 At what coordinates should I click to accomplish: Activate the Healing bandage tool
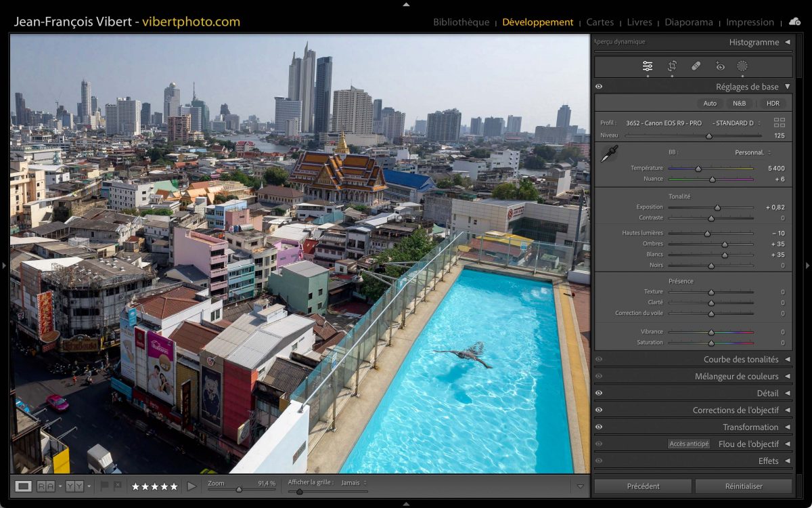(x=696, y=66)
